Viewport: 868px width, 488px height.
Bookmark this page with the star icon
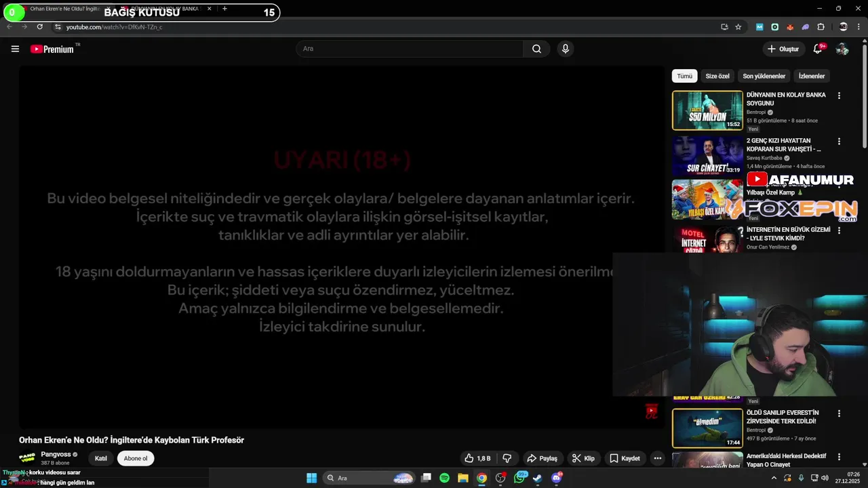tap(738, 27)
